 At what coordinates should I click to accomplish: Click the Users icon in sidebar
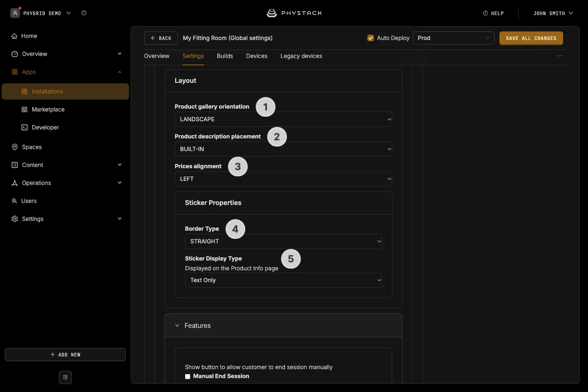[14, 201]
